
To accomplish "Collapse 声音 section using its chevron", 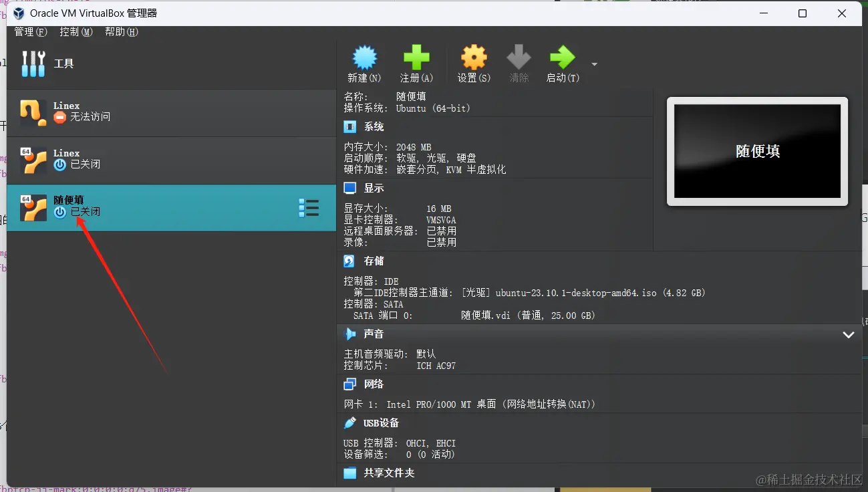I will click(x=848, y=335).
